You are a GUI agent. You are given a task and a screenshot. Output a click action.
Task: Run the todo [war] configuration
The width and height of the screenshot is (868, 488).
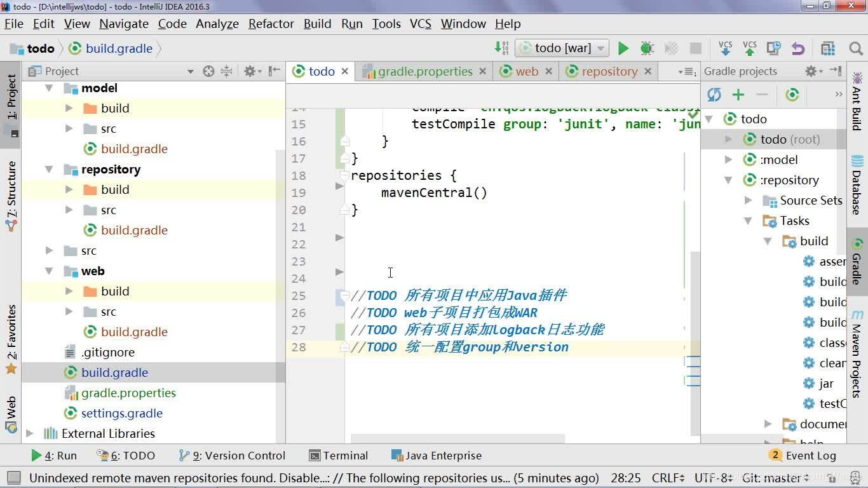click(623, 48)
